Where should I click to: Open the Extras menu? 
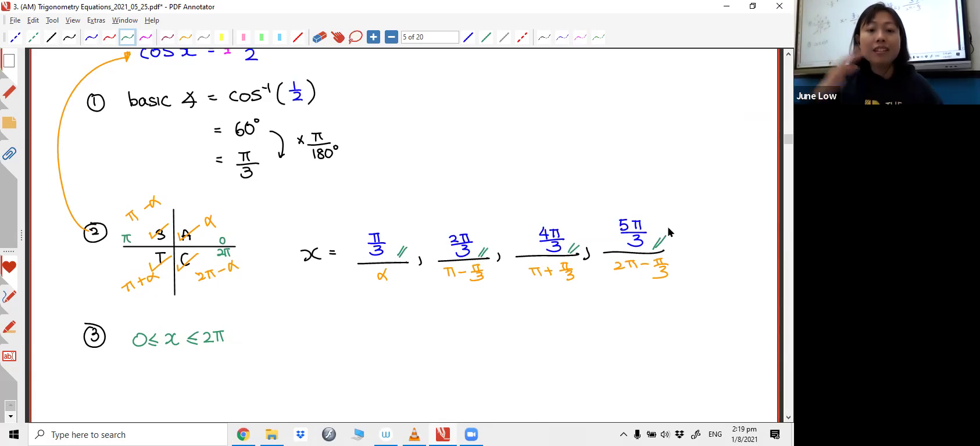[x=96, y=20]
